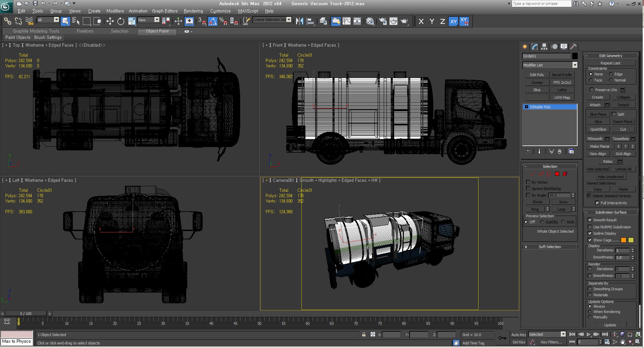Select the Select and Link tool
This screenshot has width=644, height=348.
(7, 21)
